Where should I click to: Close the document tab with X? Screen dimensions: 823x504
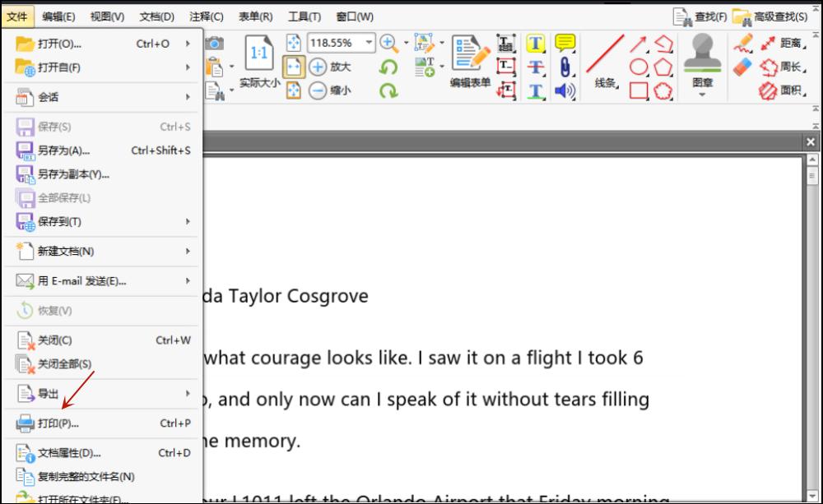pyautogui.click(x=811, y=142)
